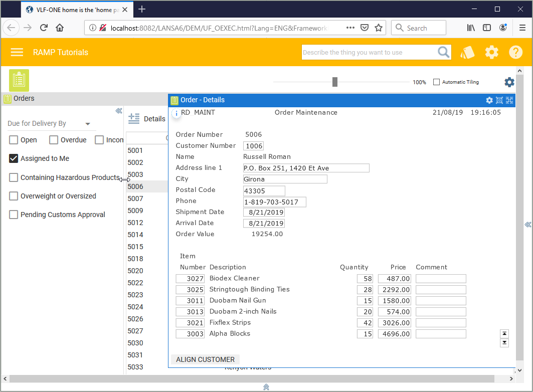Image resolution: width=533 pixels, height=392 pixels.
Task: Click the green Orders clipboard icon
Action: click(19, 80)
